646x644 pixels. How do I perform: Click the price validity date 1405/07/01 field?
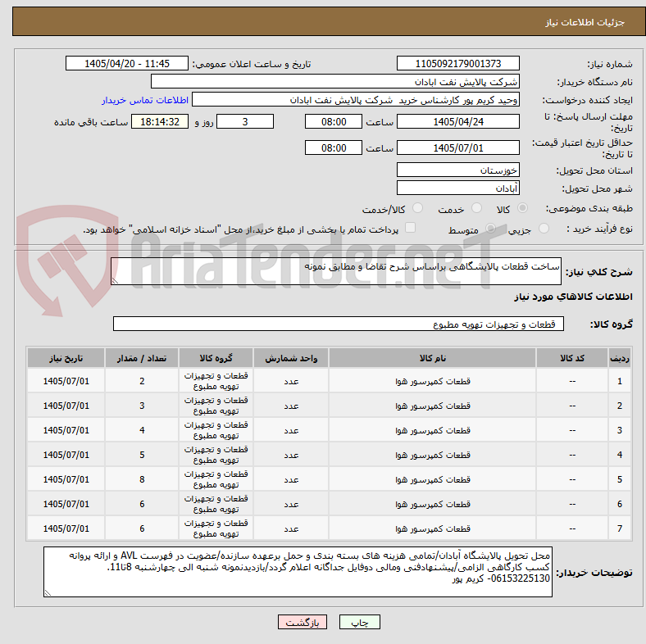(x=457, y=147)
